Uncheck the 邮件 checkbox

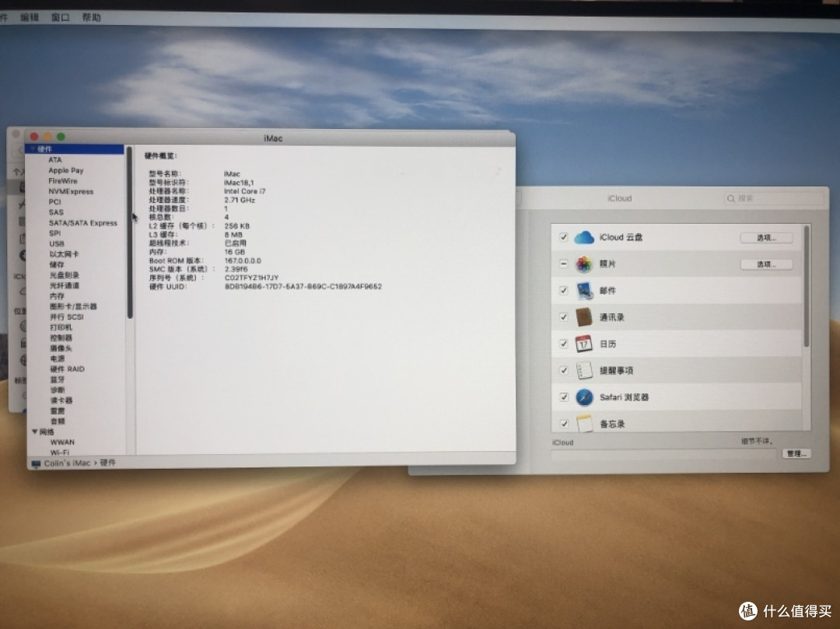[563, 290]
